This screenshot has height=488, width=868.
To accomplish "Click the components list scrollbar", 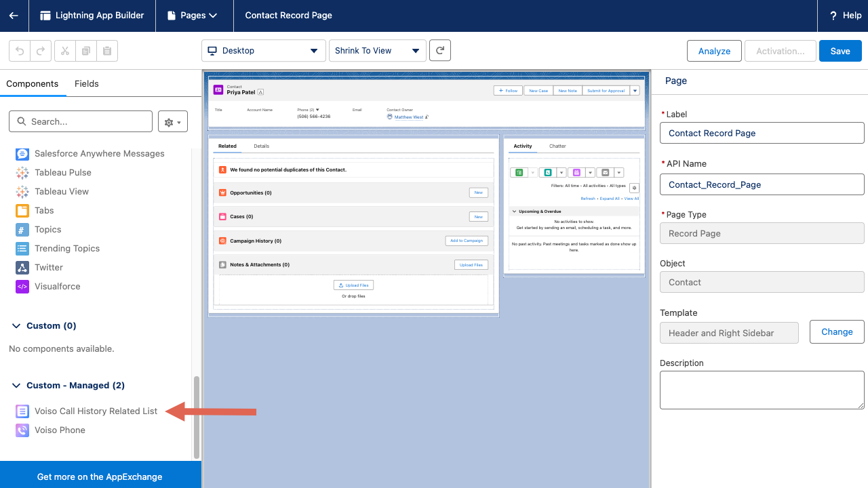I will point(197,418).
